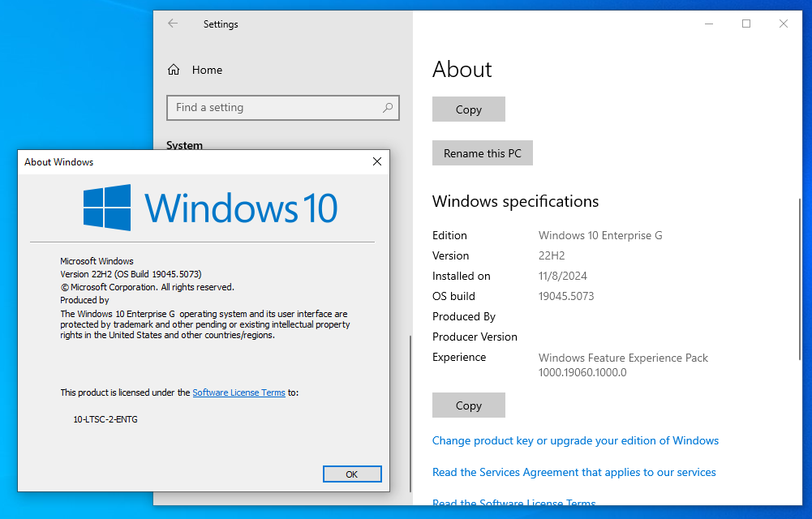Image resolution: width=812 pixels, height=519 pixels.
Task: Click the Windows specifications heading
Action: point(515,201)
